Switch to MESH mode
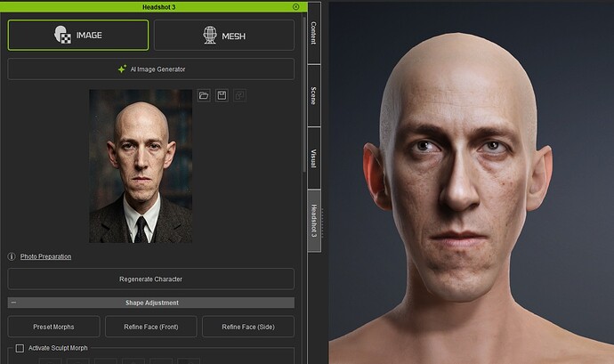 click(224, 36)
